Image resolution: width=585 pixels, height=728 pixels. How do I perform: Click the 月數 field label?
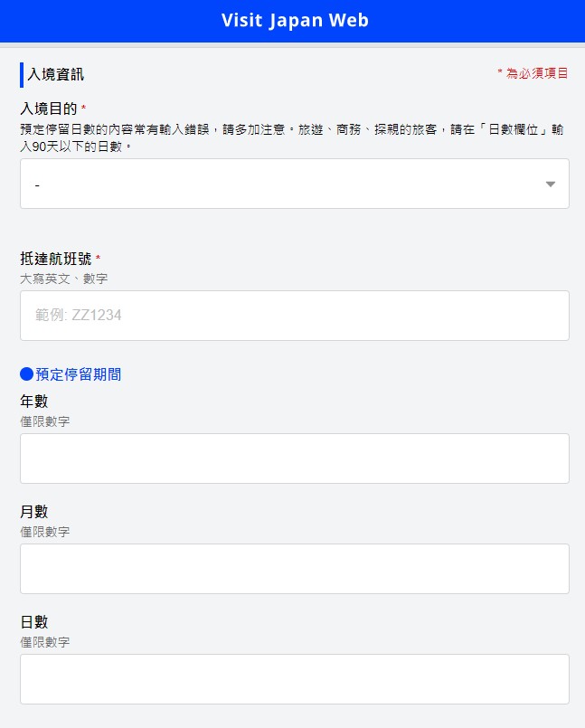[34, 512]
